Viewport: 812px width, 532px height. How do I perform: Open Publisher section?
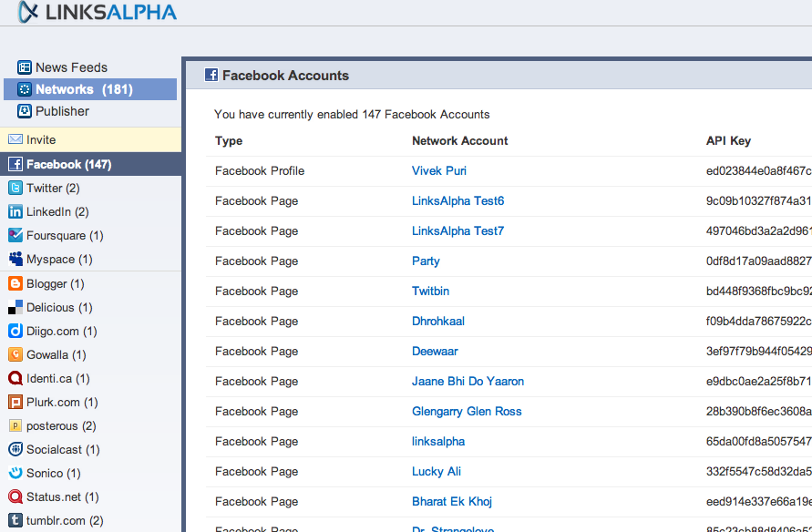62,111
